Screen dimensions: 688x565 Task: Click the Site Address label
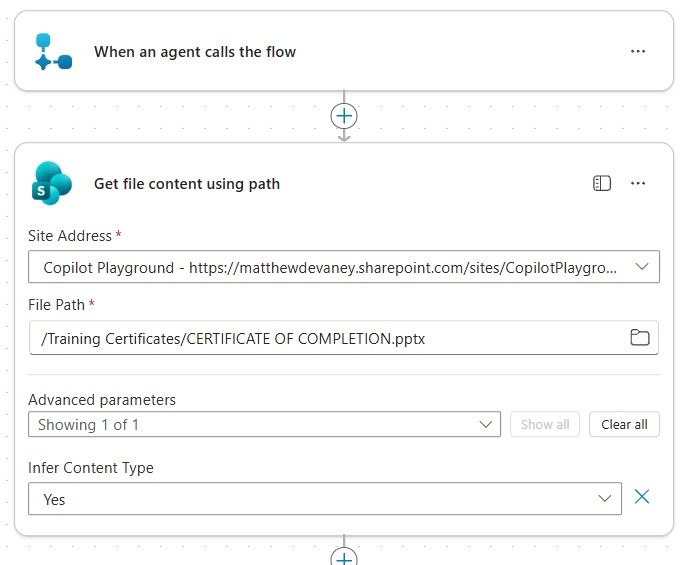(x=70, y=236)
